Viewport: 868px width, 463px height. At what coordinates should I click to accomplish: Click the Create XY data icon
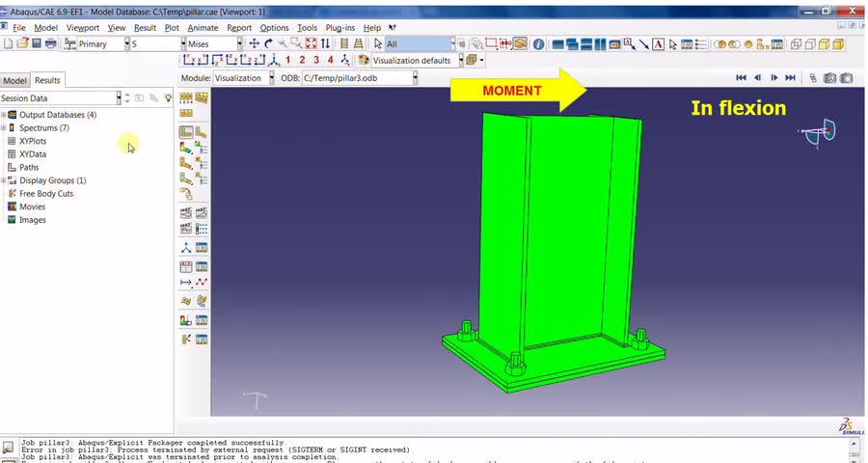186,267
